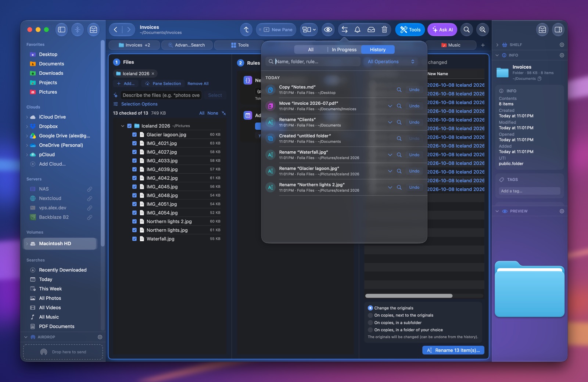Click the inbox tray icon in toolbar
The height and width of the screenshot is (382, 588).
[371, 30]
